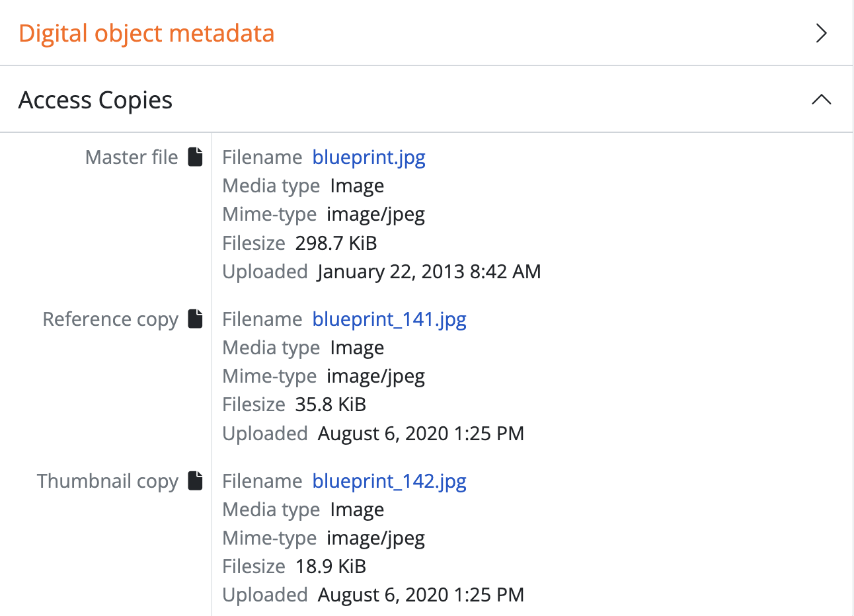
Task: Download the blueprint_142.jpg thumbnail link
Action: click(x=389, y=481)
